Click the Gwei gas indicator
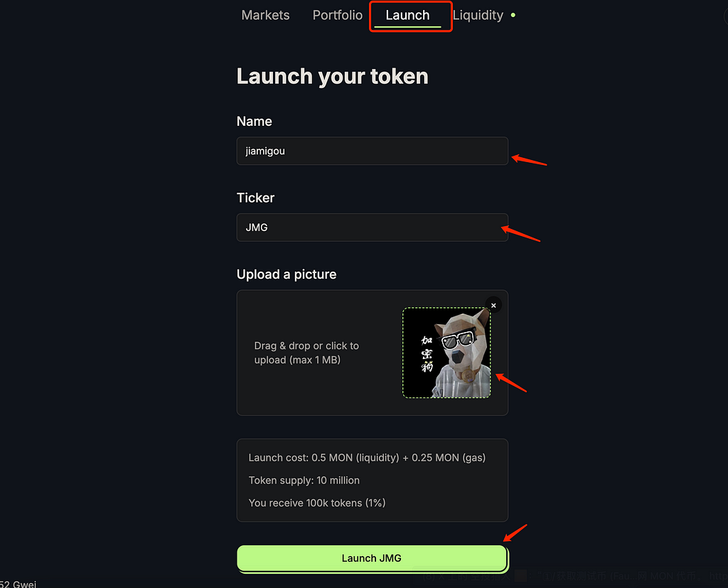 pos(18,584)
